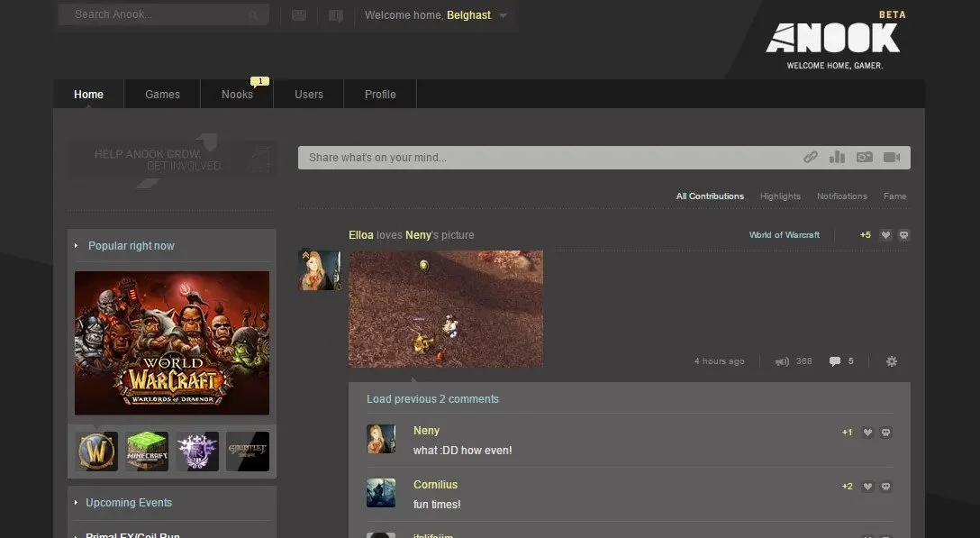Select the All Contributions filter
This screenshot has height=538, width=980.
coord(710,196)
